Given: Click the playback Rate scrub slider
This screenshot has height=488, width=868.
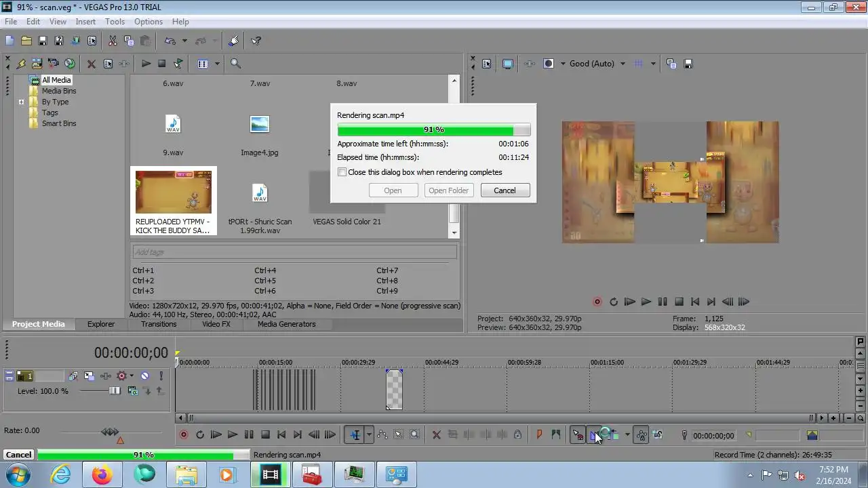Looking at the screenshot, I should 110,432.
